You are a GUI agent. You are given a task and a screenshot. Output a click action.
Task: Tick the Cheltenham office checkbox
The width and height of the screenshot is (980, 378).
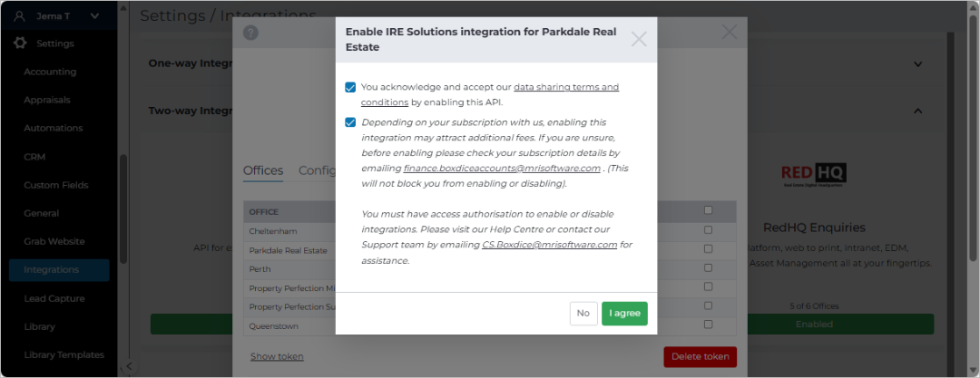pos(708,230)
